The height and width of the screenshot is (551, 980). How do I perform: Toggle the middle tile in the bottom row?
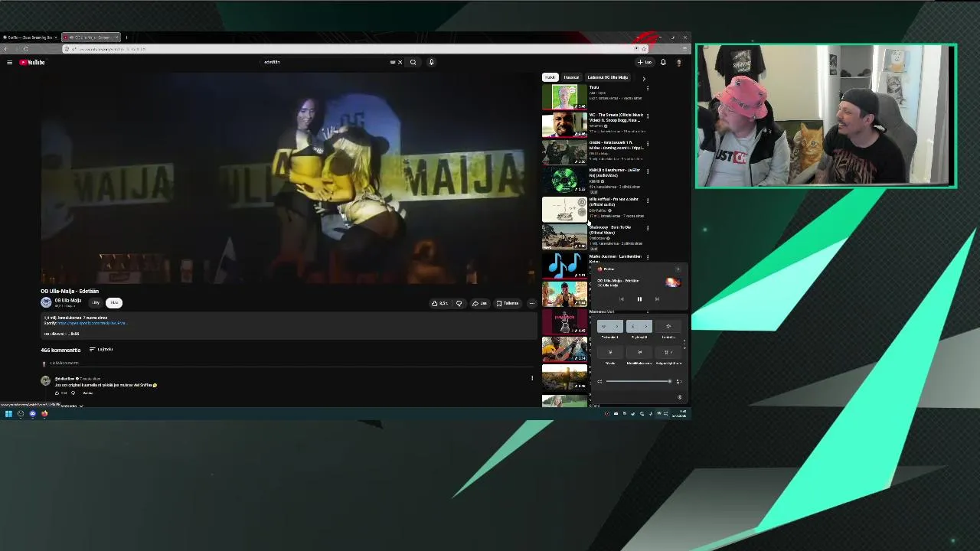pos(639,352)
